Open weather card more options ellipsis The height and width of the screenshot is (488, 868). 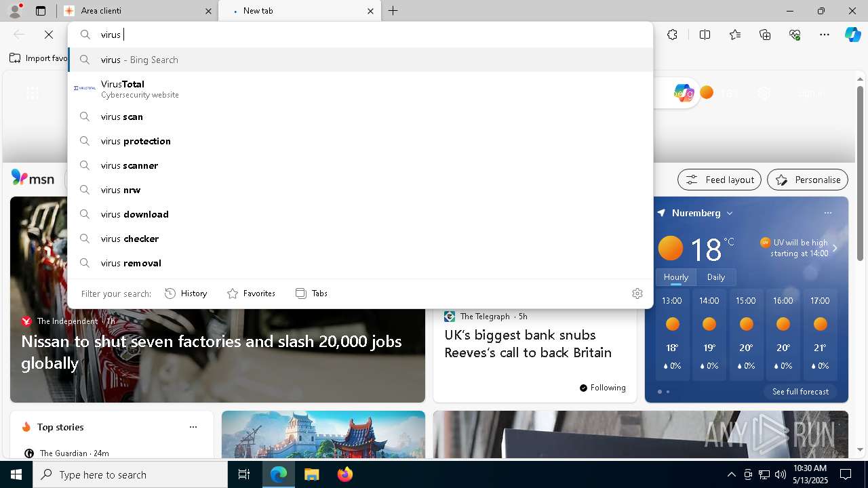point(828,213)
